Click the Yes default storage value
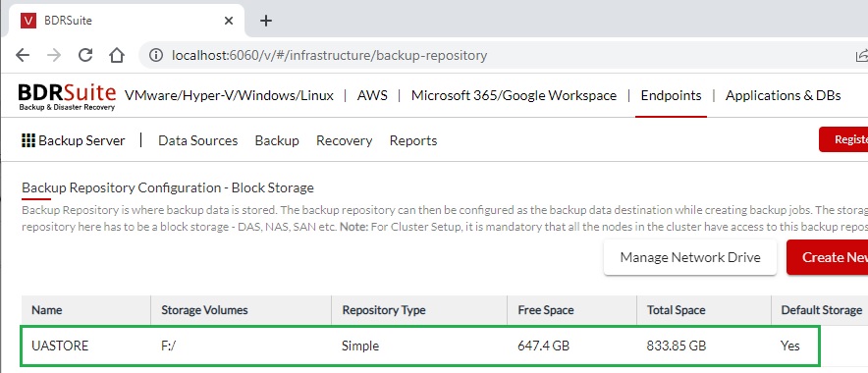Viewport: 868px width, 373px height. coord(790,346)
